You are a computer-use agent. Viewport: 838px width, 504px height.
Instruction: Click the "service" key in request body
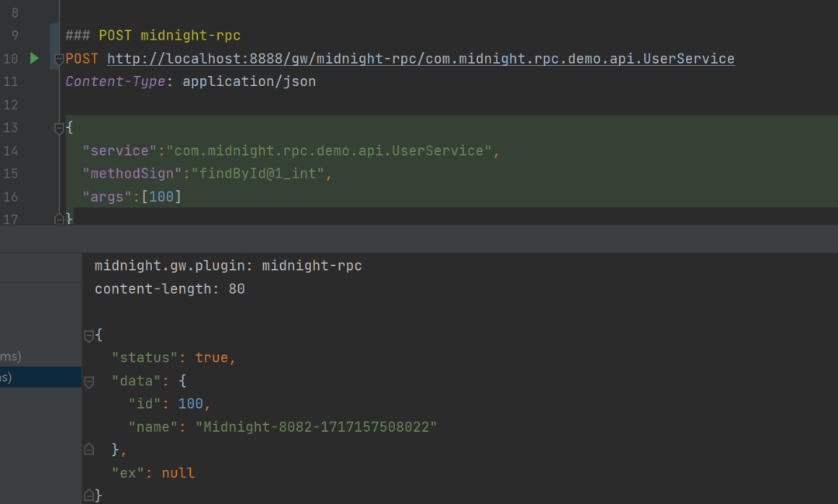[119, 151]
